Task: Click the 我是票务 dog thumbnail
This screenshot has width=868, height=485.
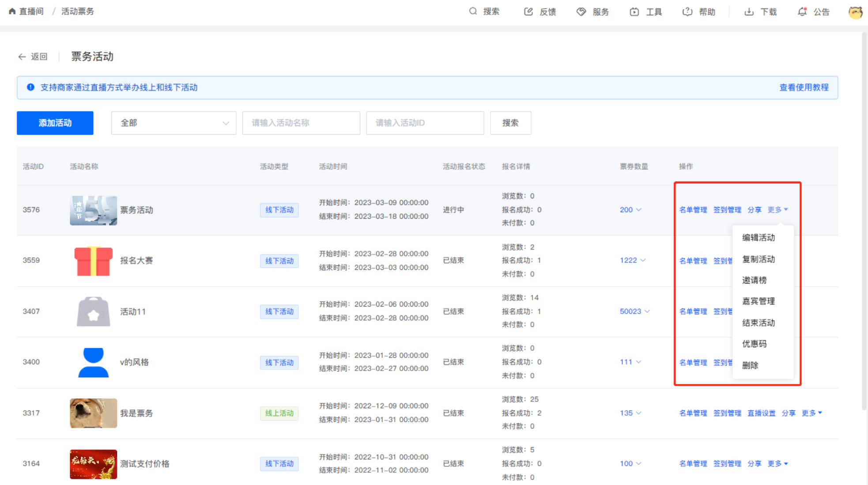Action: tap(93, 413)
